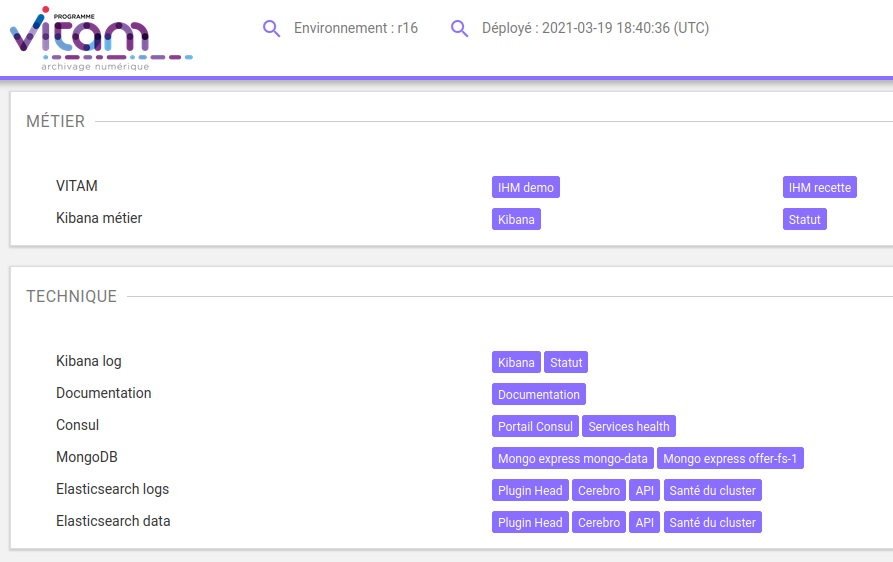This screenshot has width=893, height=562.
Task: Open the Documentation button
Action: [538, 395]
